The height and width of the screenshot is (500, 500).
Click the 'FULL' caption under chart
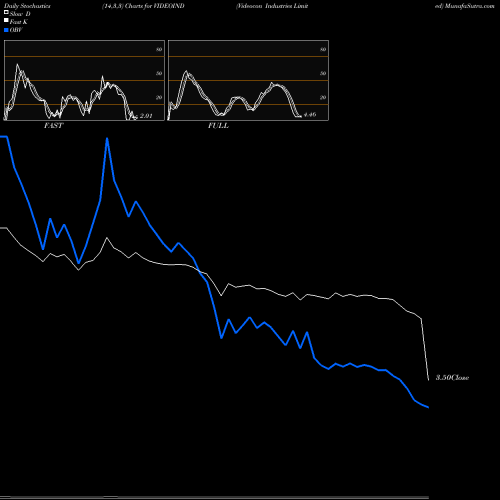click(x=218, y=126)
